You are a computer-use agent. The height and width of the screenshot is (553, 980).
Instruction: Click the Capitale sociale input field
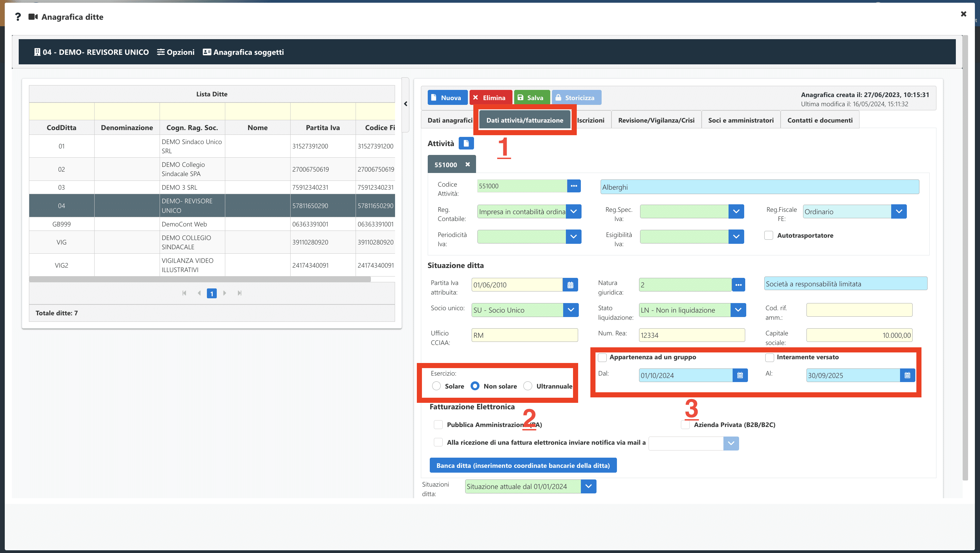[859, 335]
